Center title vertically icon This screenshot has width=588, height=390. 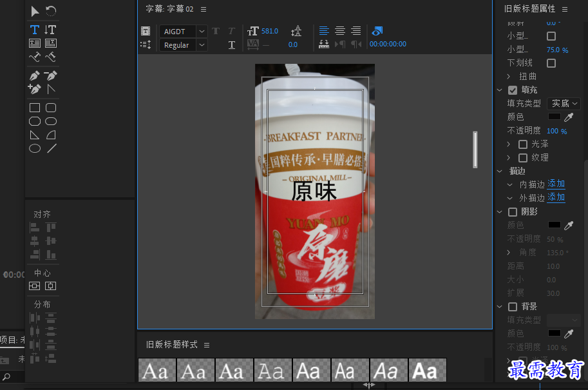pos(35,286)
